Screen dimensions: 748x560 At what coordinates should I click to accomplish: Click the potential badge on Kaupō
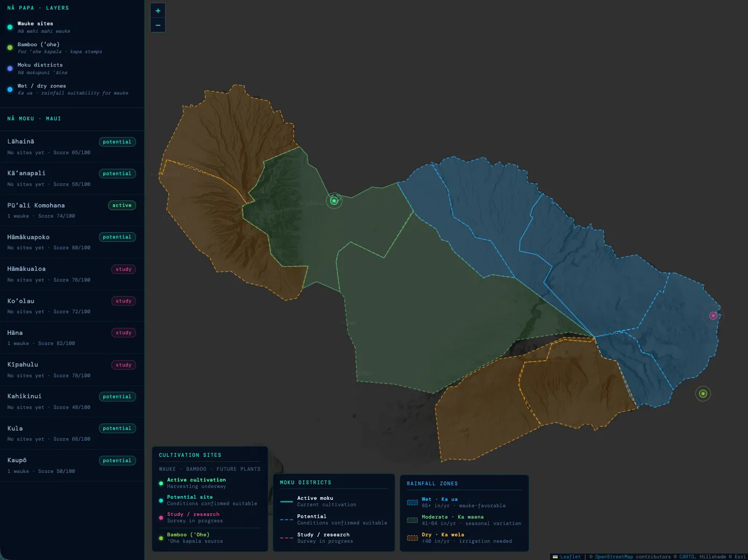[x=117, y=461]
